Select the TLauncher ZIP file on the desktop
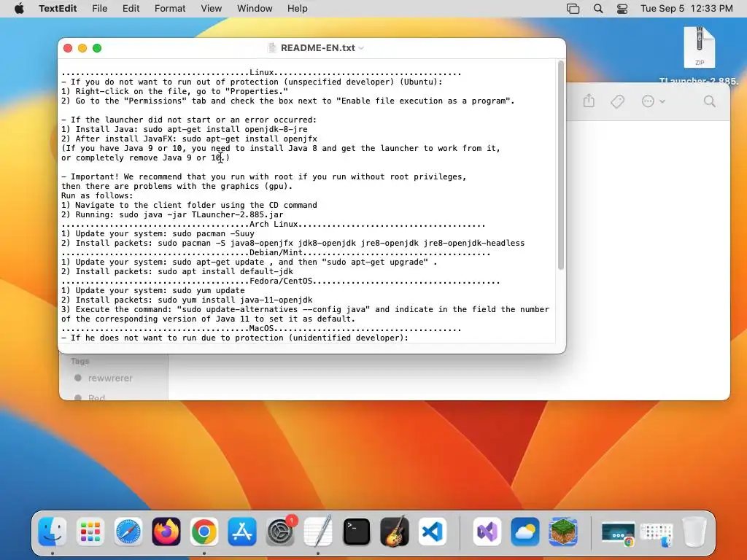The height and width of the screenshot is (560, 747). click(699, 47)
